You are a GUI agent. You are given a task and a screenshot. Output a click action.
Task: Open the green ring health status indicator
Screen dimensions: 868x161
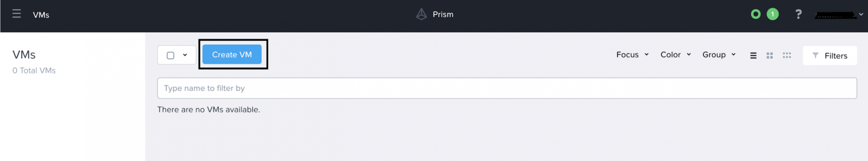coord(755,14)
